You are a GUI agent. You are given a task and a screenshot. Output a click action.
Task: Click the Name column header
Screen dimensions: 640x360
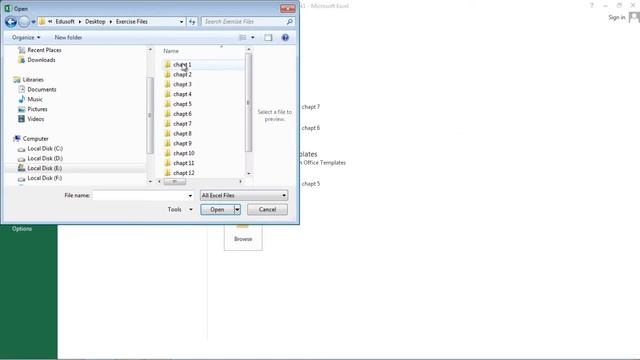click(171, 51)
